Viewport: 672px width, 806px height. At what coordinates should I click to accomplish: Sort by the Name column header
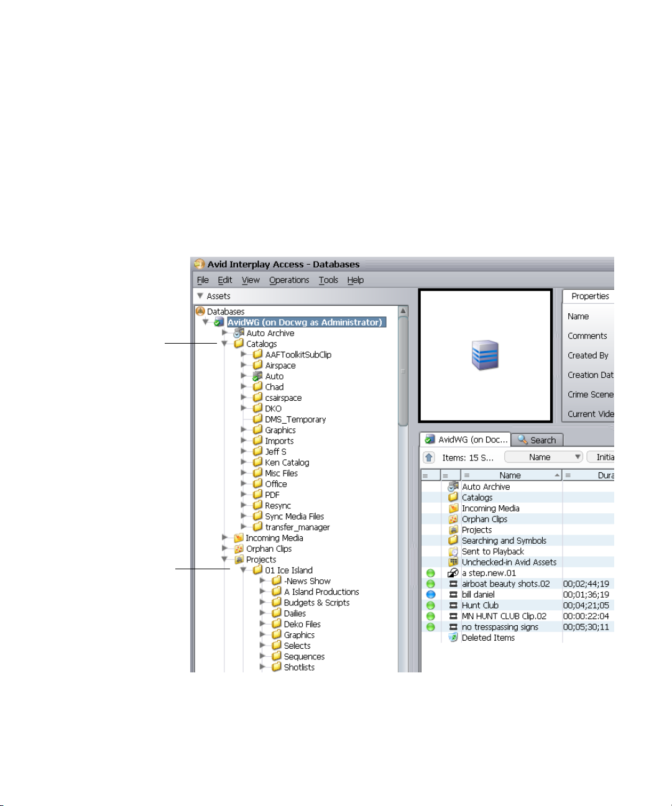coord(510,475)
